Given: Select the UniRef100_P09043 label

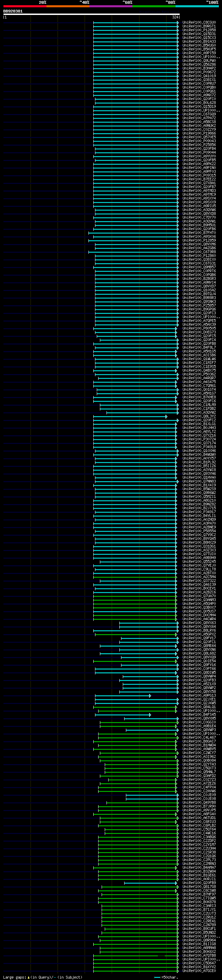Looking at the screenshot, I should tap(199, 141).
